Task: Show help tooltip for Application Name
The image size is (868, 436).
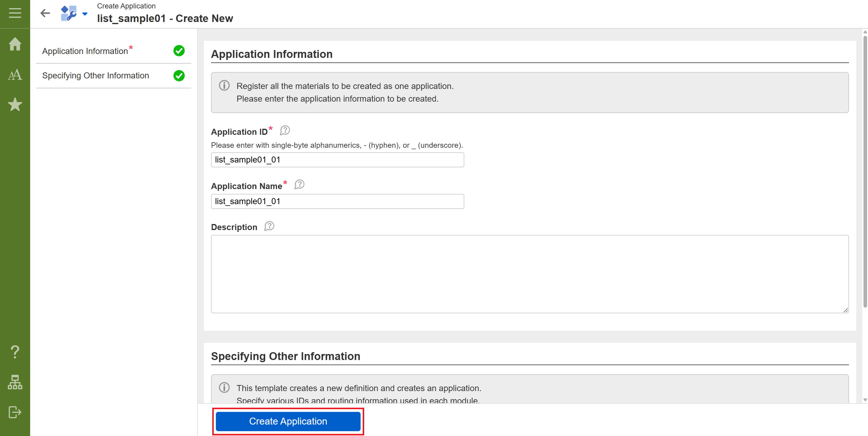Action: pos(299,185)
